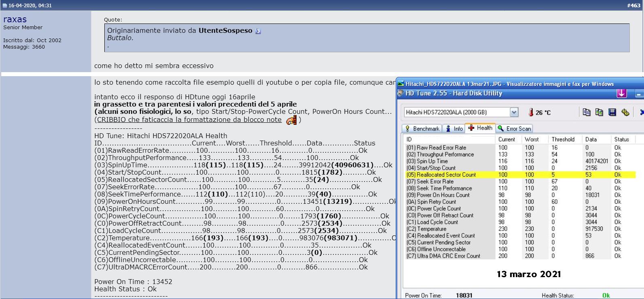Click the brick wall smiley emoticon
This screenshot has height=299, width=644.
coord(291,120)
